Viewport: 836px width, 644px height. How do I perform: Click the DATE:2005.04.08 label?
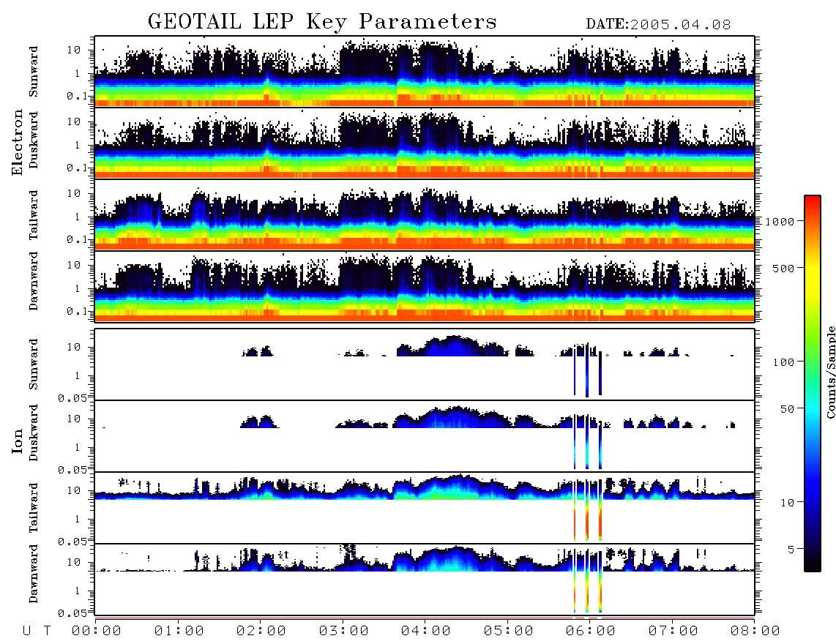[x=658, y=25]
